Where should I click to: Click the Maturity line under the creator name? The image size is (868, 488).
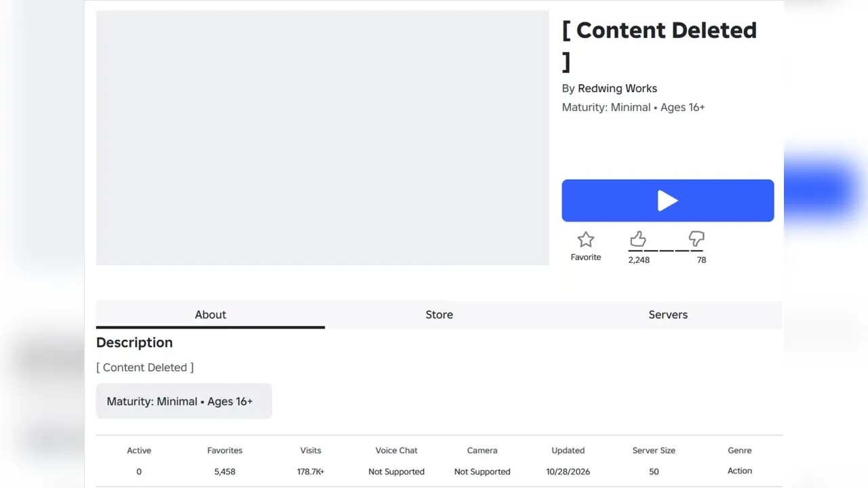click(633, 107)
